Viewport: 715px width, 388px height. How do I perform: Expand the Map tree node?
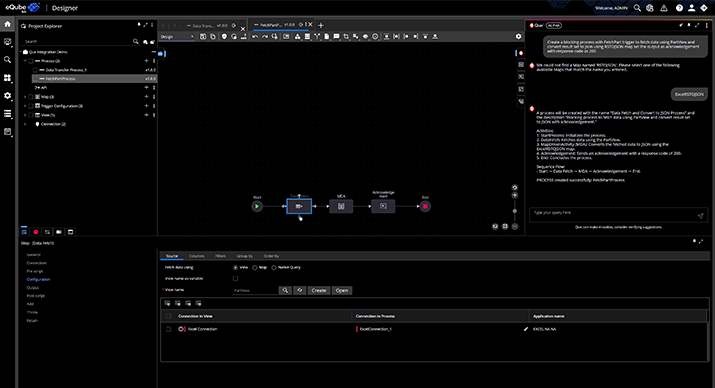(25, 97)
